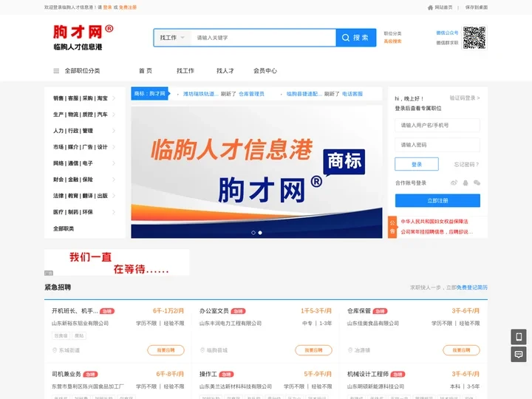532x399 pixels.
Task: Select second banner carousel dot
Action: tap(260, 233)
